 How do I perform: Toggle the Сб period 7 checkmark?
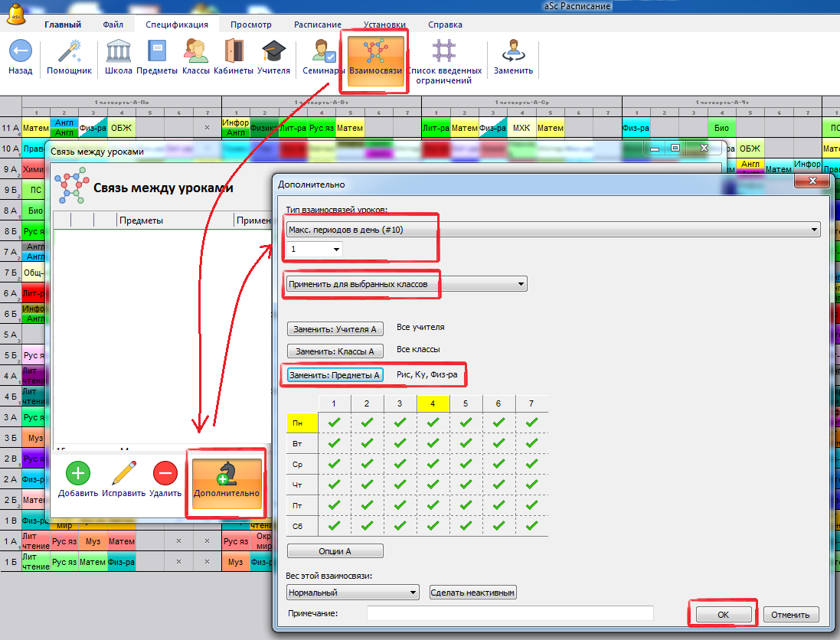[x=531, y=527]
